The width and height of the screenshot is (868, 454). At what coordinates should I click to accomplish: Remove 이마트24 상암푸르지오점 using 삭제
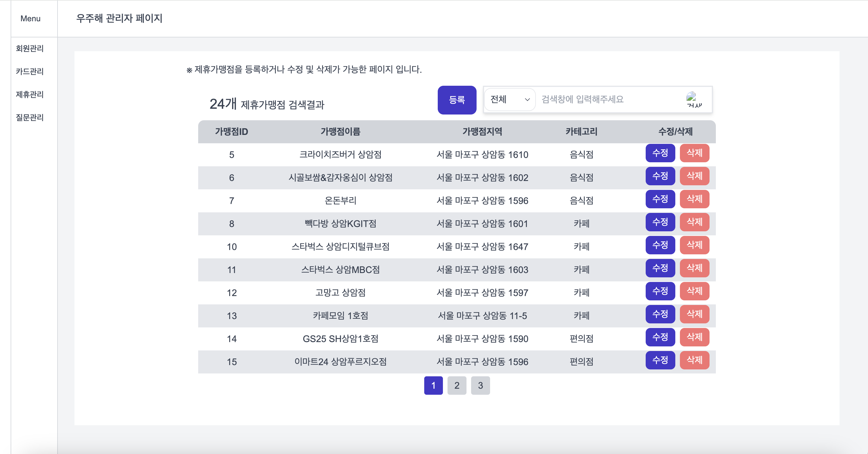[x=694, y=360]
